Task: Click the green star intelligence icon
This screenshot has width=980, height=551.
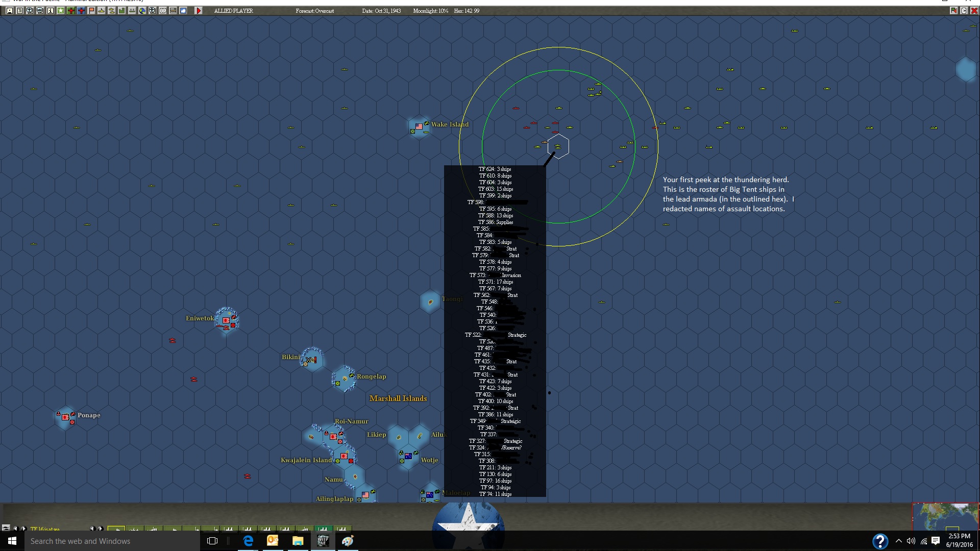Action: (x=61, y=11)
